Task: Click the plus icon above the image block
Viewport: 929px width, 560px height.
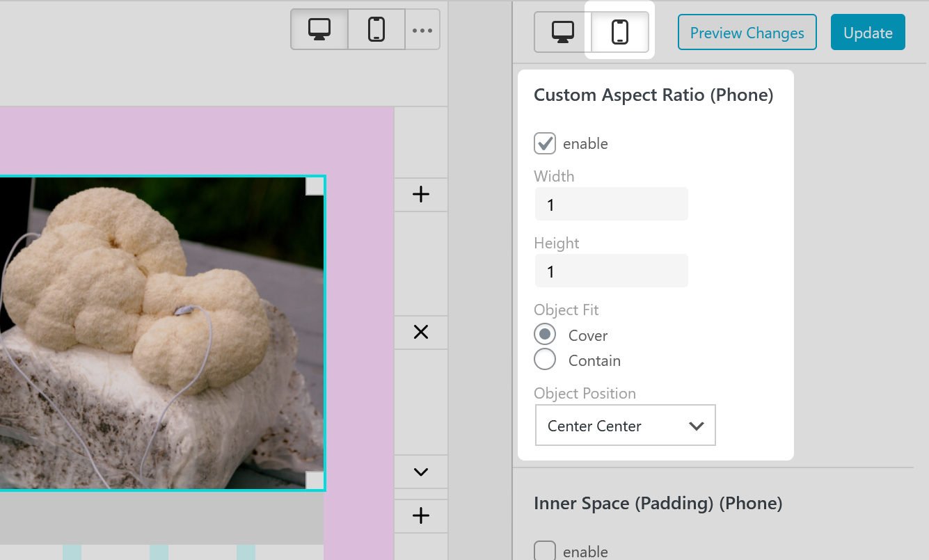Action: [x=420, y=194]
